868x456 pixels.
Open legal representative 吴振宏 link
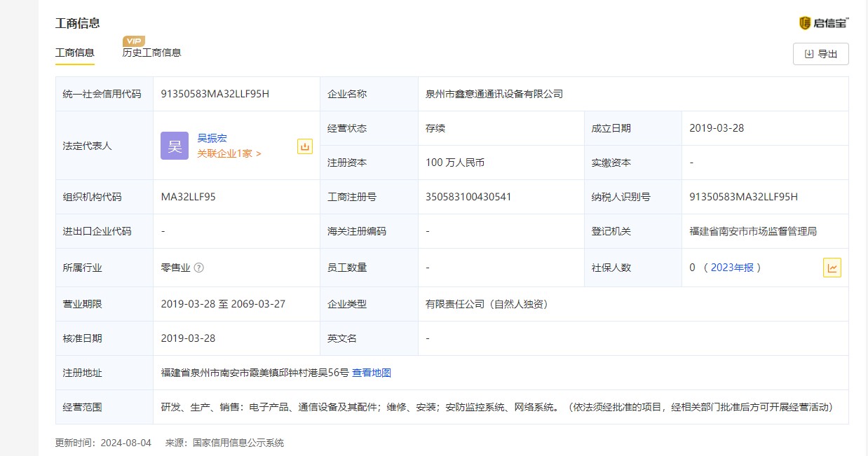coord(212,138)
